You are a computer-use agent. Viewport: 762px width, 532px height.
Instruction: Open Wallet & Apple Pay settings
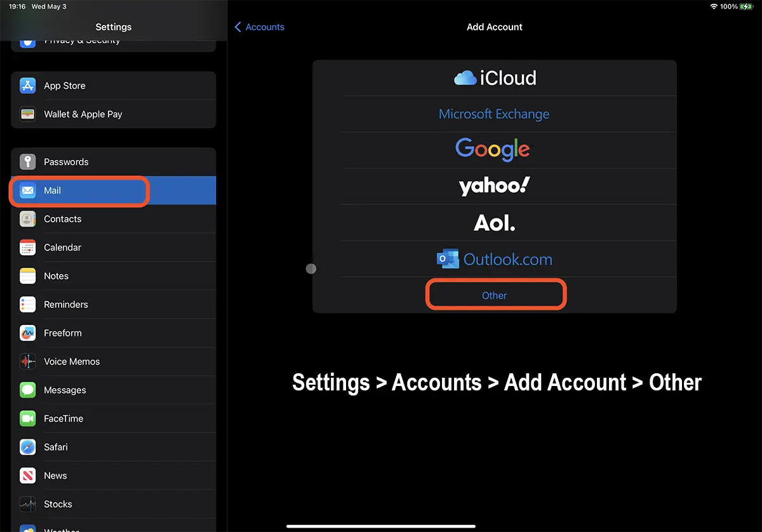point(114,114)
